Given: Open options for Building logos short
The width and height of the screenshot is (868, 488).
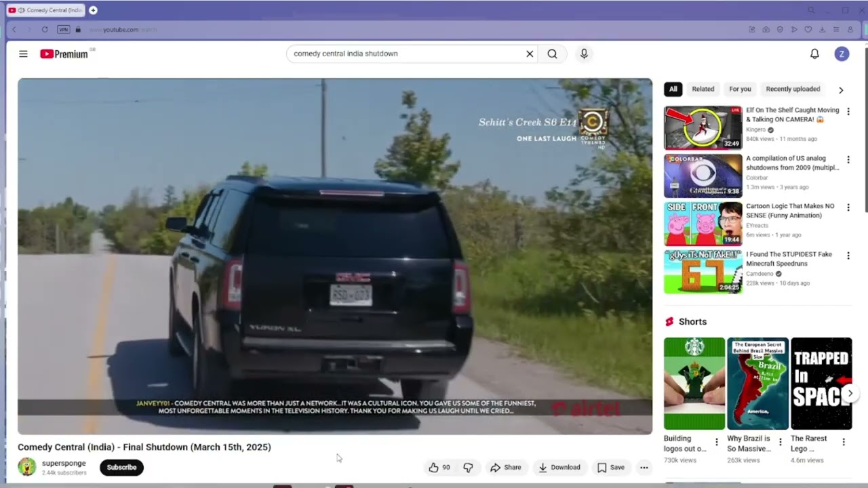Looking at the screenshot, I should pos(716,442).
